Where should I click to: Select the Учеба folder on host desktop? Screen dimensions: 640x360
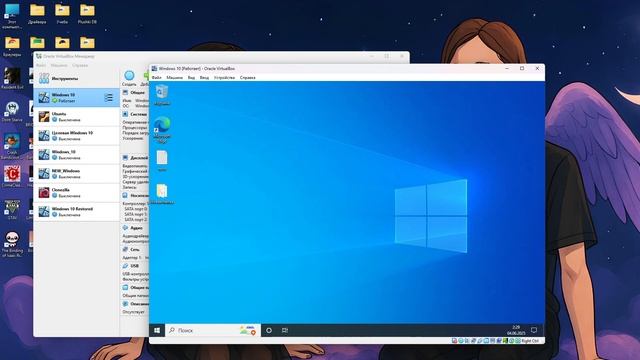62,14
